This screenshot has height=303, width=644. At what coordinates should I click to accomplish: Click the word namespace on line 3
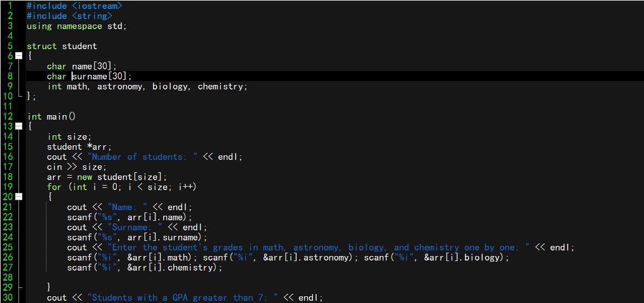click(79, 26)
